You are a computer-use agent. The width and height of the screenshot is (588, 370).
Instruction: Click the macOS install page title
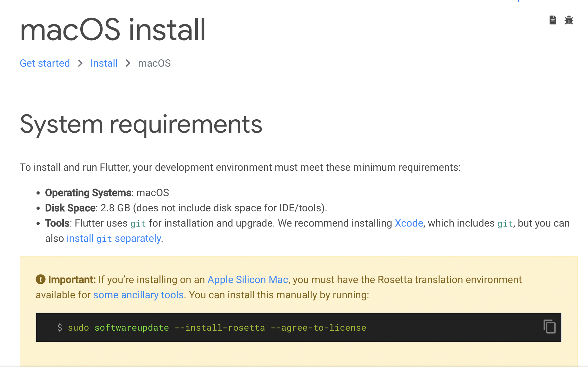coord(113,30)
